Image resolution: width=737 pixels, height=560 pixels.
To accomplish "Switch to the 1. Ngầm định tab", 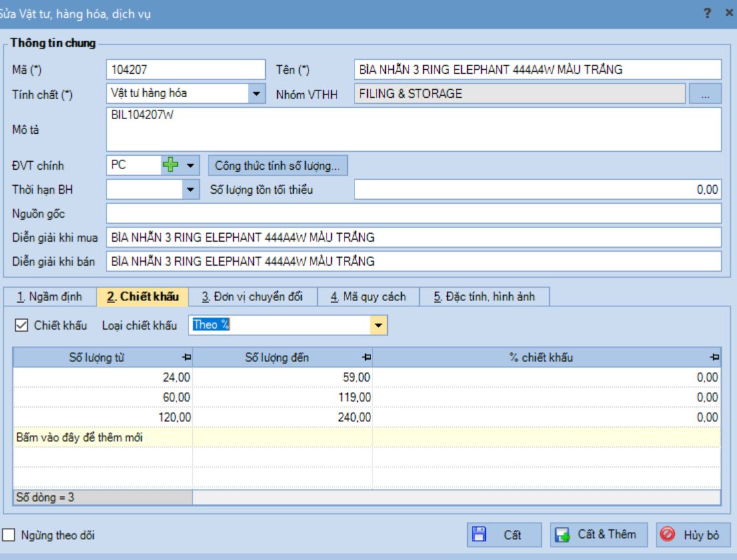I will click(50, 297).
